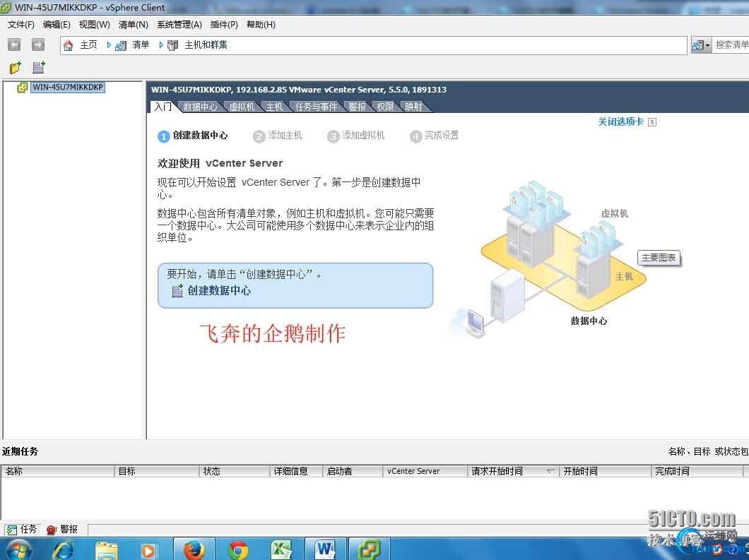
Task: Open the 系统管理(A) menu
Action: click(179, 24)
